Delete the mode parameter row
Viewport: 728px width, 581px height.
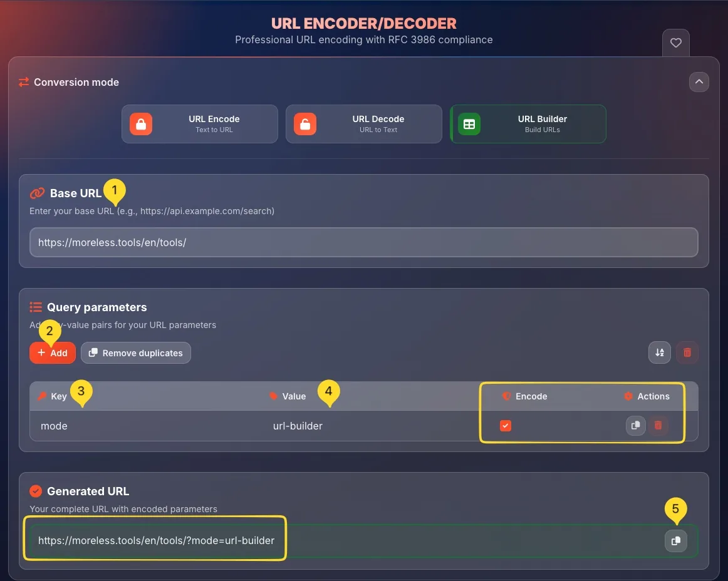[x=658, y=426]
